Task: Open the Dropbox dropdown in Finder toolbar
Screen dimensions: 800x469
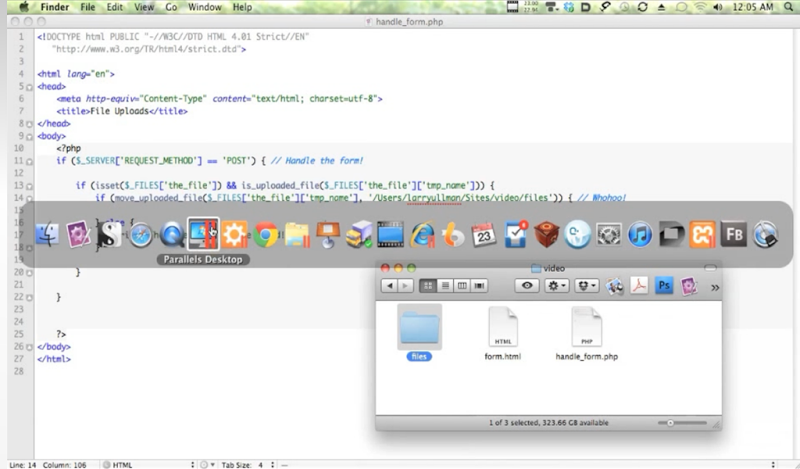Action: tap(586, 286)
